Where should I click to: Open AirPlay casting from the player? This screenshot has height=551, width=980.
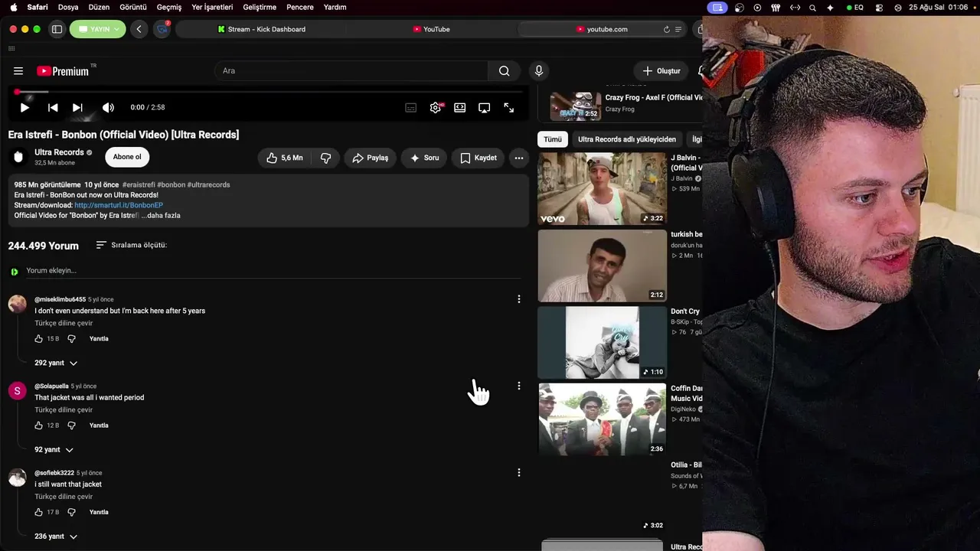pyautogui.click(x=485, y=108)
